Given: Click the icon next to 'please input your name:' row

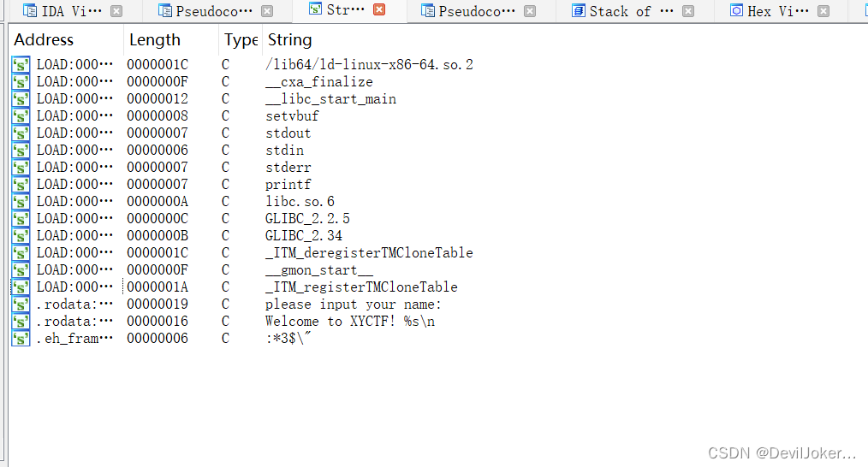Looking at the screenshot, I should [21, 304].
